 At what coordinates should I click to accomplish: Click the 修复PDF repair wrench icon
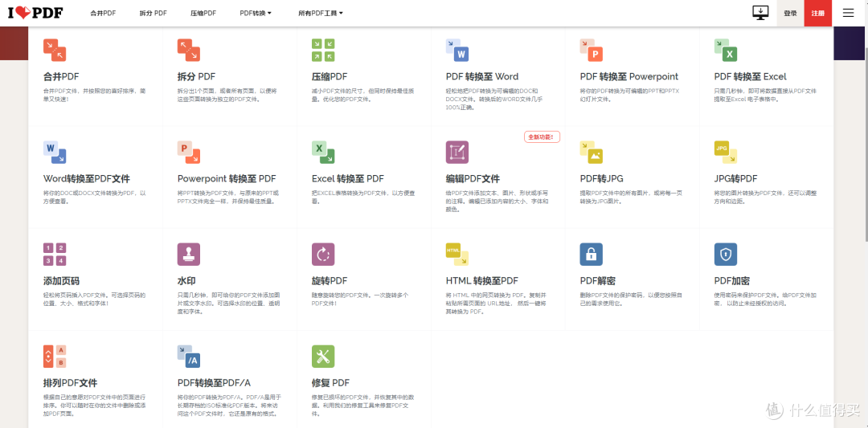coord(323,356)
